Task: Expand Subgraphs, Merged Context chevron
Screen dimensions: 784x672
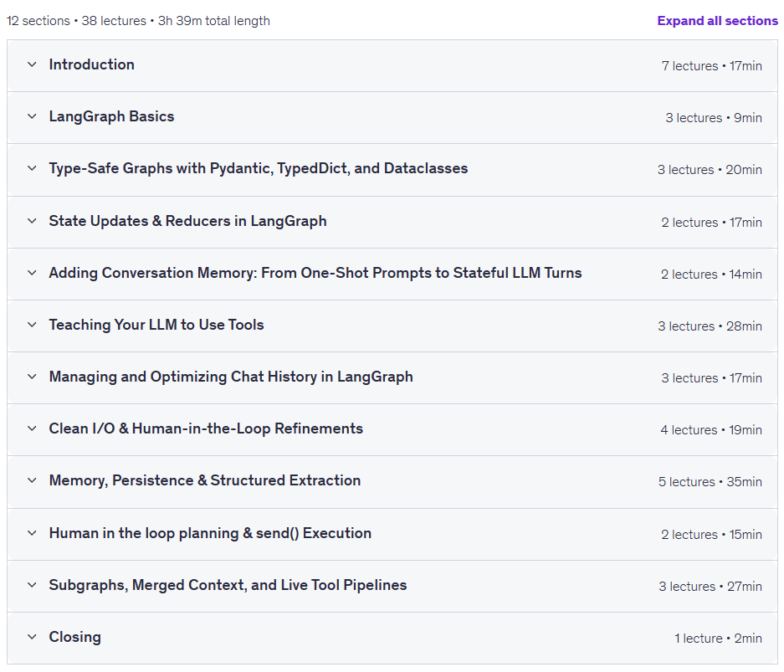Action: 32,586
